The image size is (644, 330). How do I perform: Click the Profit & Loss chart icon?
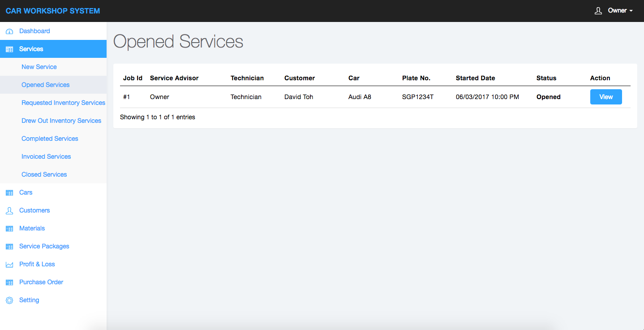(x=9, y=265)
